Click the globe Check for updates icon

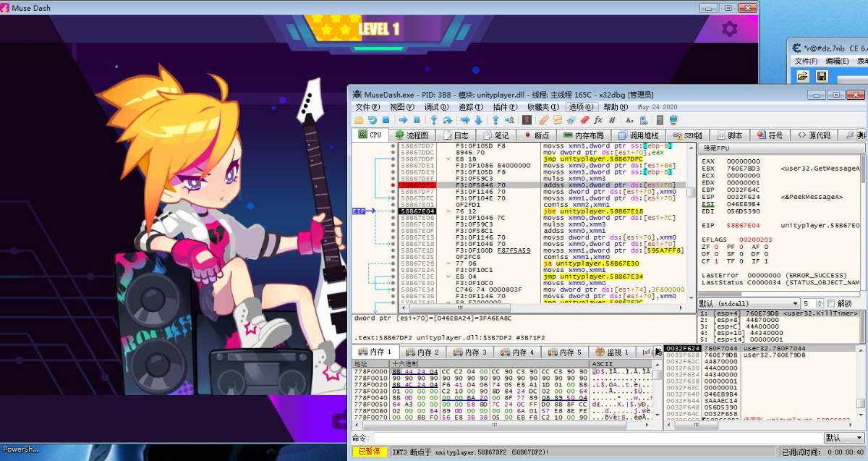pos(673,119)
